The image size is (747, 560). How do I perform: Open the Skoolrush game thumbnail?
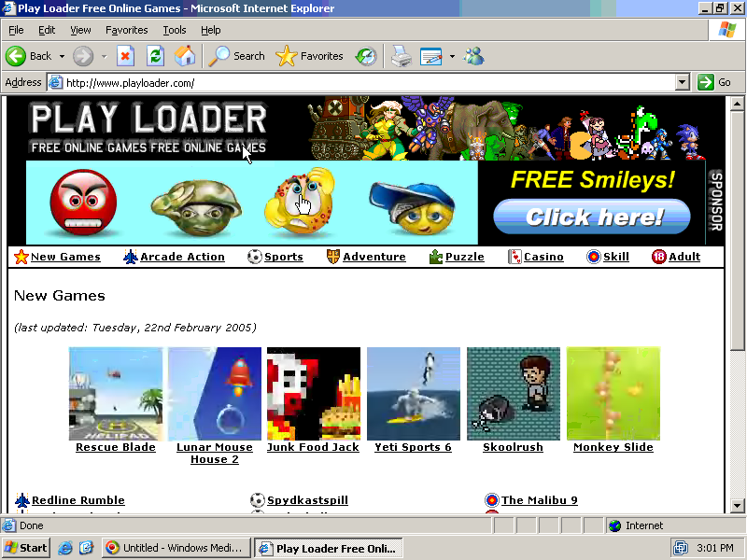point(514,394)
